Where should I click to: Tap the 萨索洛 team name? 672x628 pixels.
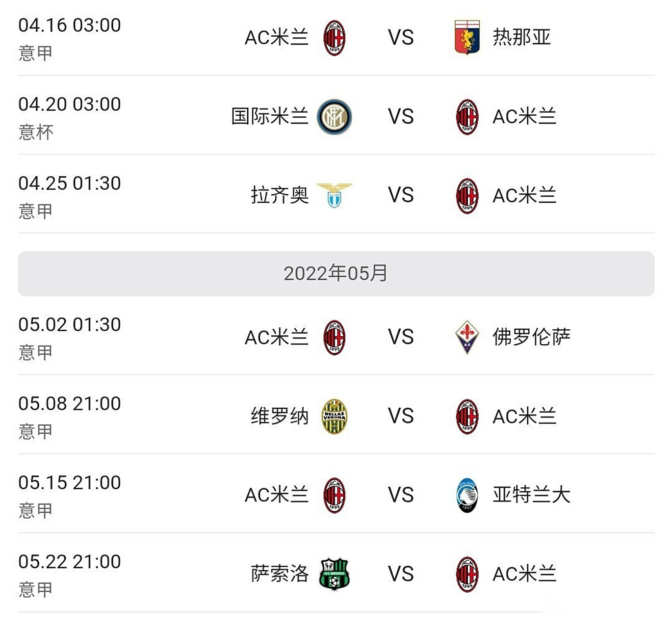click(x=280, y=574)
